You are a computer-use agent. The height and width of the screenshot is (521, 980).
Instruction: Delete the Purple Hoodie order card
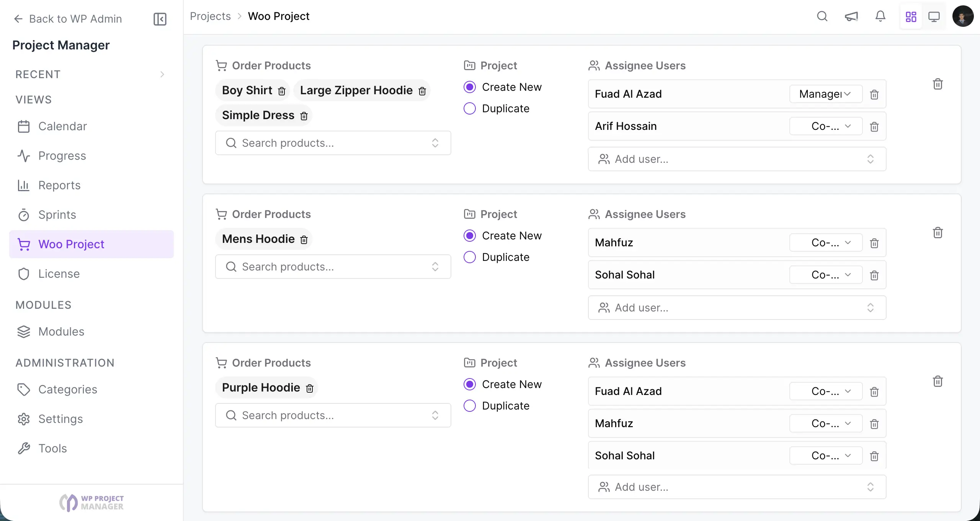938,381
